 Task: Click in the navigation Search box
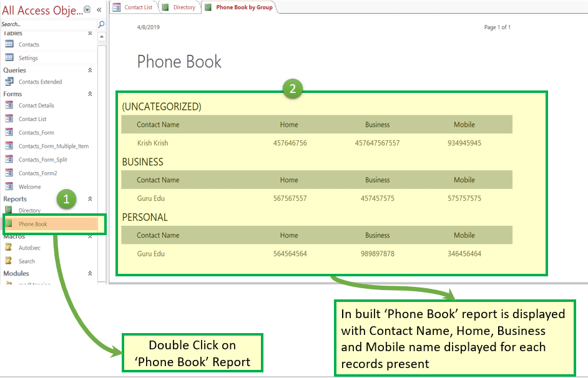click(x=47, y=24)
